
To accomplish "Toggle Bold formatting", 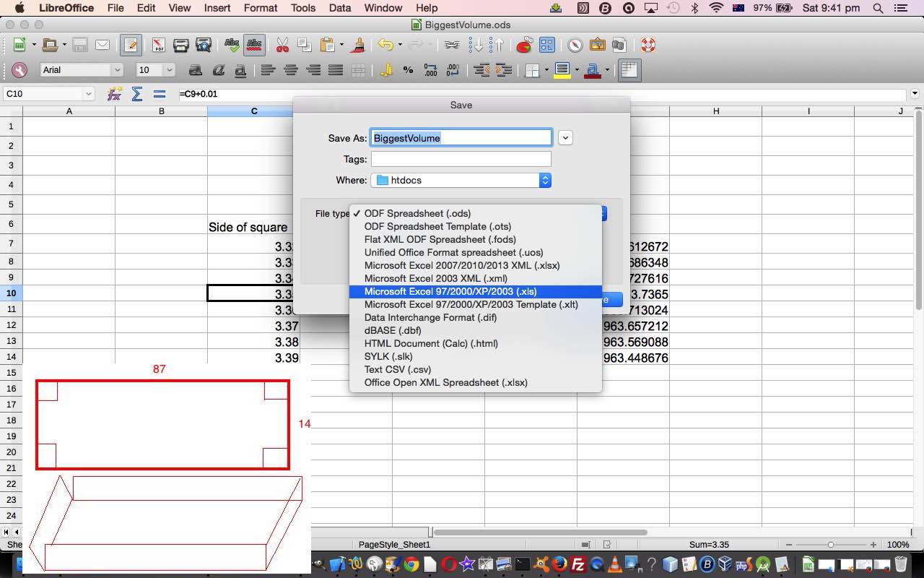I will click(x=195, y=70).
